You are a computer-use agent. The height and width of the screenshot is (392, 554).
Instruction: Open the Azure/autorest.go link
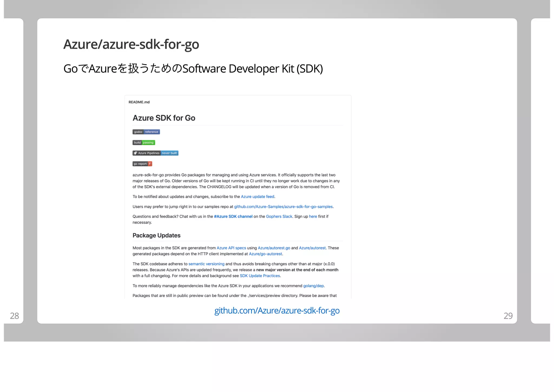tap(274, 248)
